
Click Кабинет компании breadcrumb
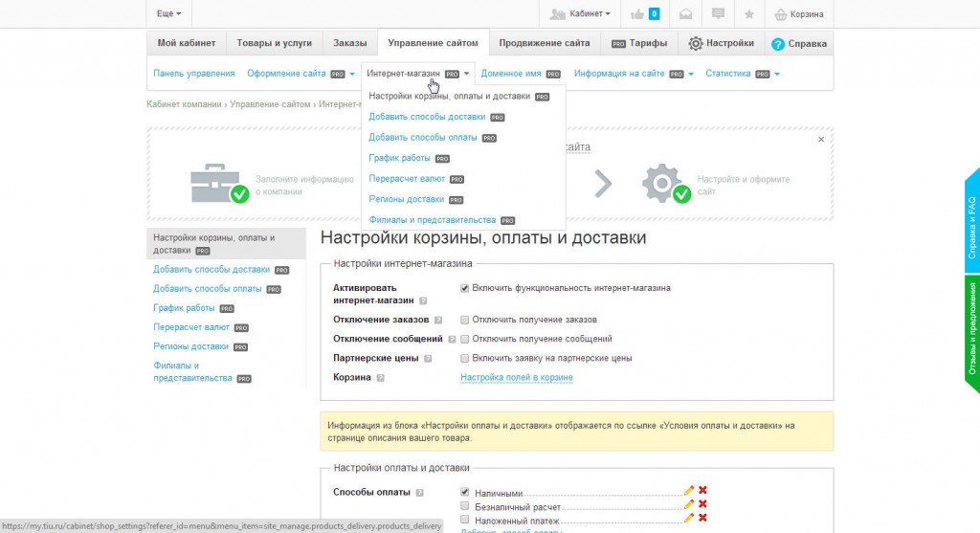[184, 104]
